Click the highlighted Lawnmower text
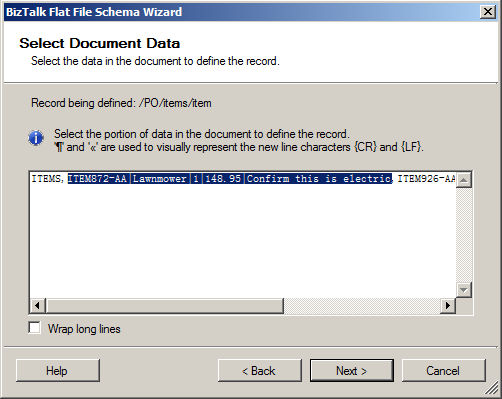Screen dimensions: 502x399 coord(159,179)
